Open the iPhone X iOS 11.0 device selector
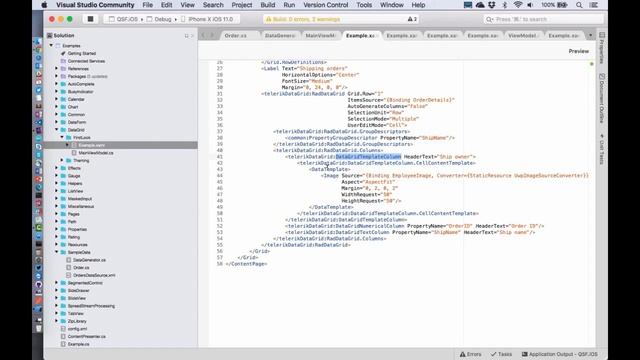 [207, 19]
